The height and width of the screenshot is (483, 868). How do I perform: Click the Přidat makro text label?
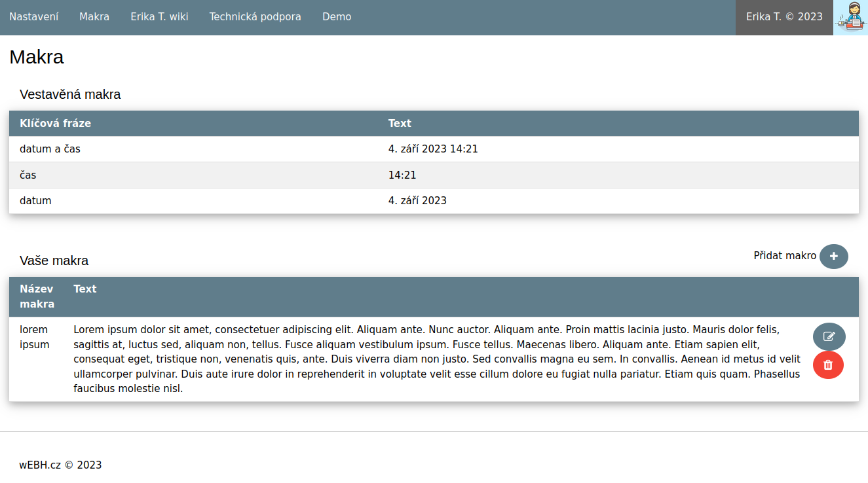point(785,255)
